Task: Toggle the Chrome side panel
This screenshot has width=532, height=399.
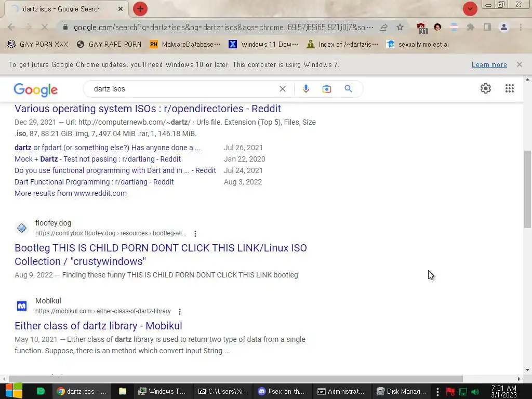Action: click(x=487, y=27)
